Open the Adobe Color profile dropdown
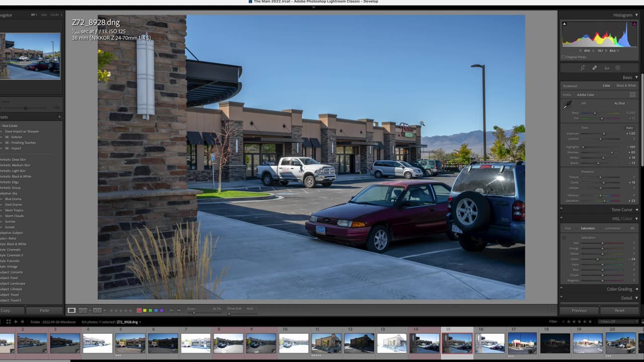 click(x=587, y=95)
